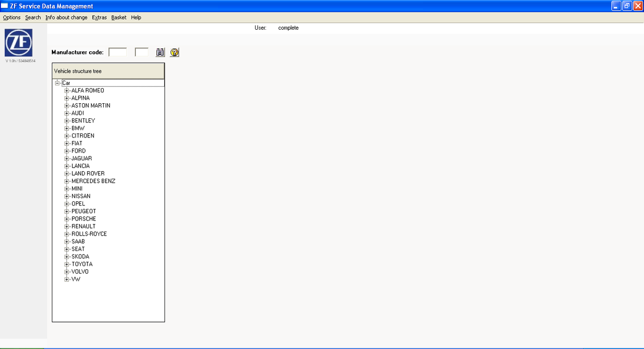Open the Options menu
The image size is (644, 349).
[x=12, y=18]
